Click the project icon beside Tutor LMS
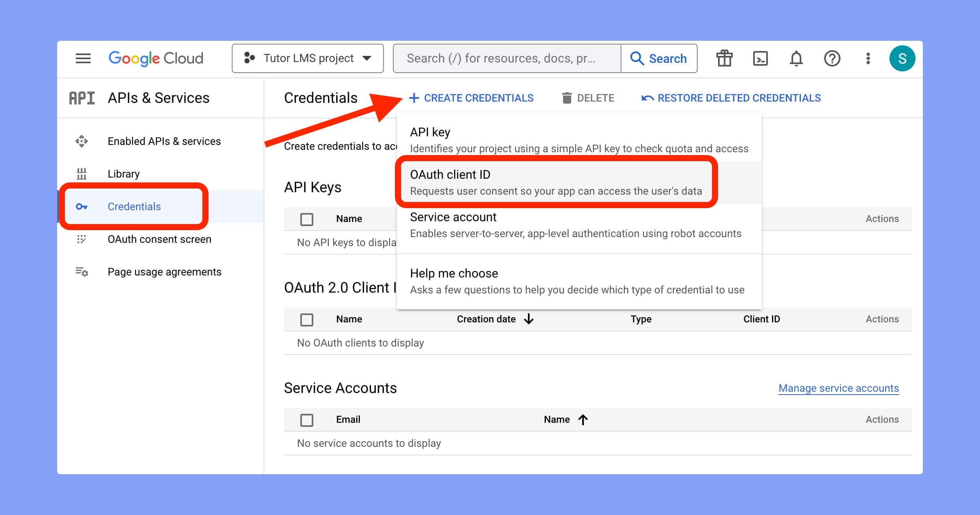 pyautogui.click(x=249, y=58)
